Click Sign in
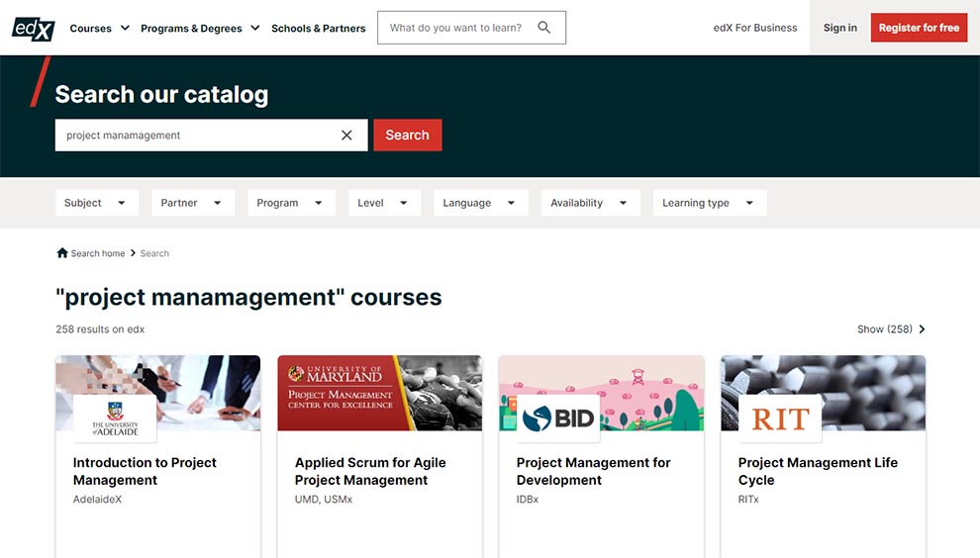Screen dimensions: 980x558 tap(840, 28)
